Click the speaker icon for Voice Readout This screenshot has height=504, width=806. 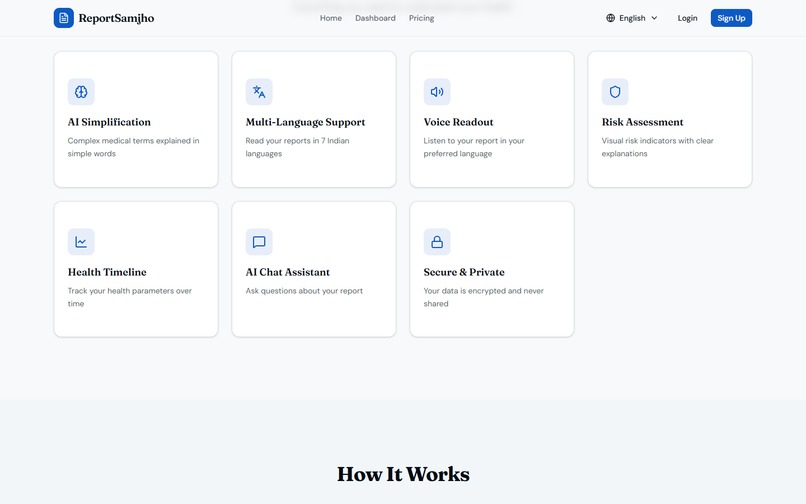pos(437,92)
